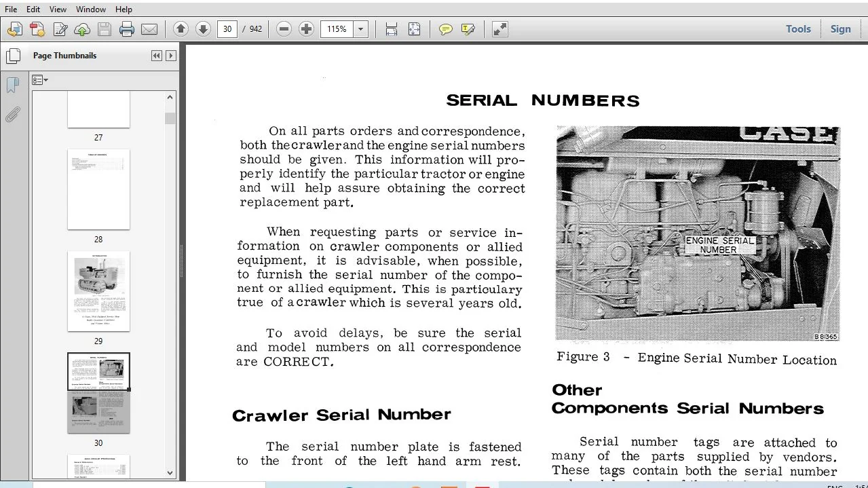Click the Crawler Serial Number heading

coord(341,415)
